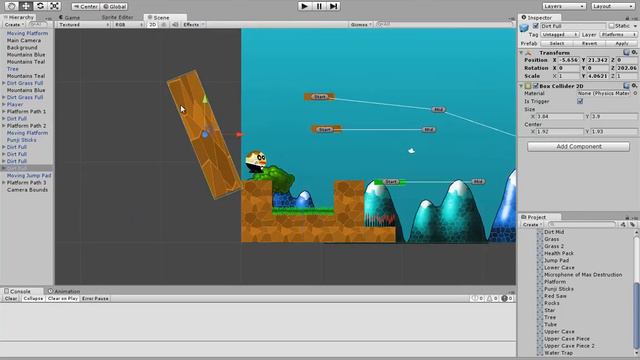Click Project search by type icon
The height and width of the screenshot is (360, 640).
coord(623,224)
